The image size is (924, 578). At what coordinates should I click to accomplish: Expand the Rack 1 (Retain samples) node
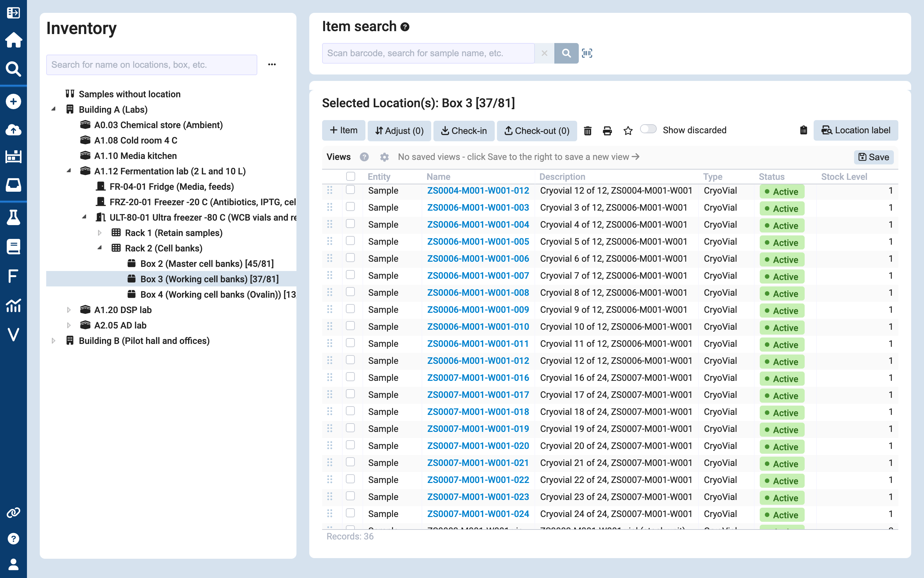[x=100, y=233]
